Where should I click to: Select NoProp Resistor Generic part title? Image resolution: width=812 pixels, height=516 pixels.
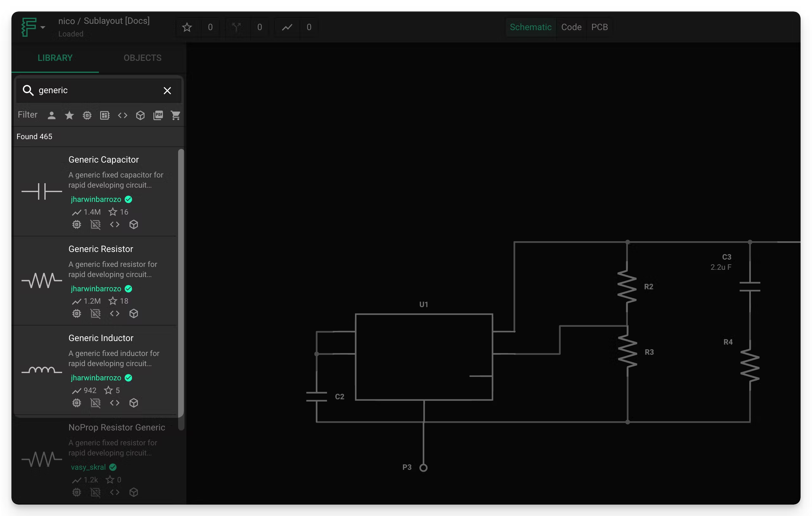point(117,427)
